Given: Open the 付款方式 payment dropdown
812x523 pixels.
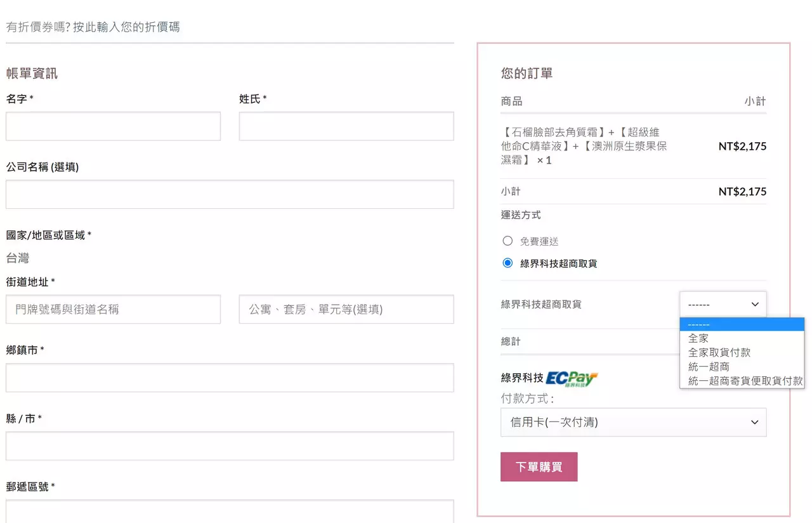Looking at the screenshot, I should pos(633,422).
